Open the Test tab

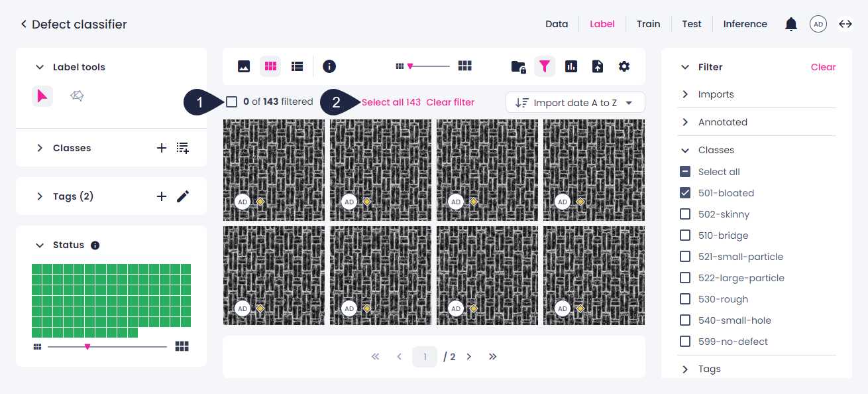pyautogui.click(x=692, y=24)
